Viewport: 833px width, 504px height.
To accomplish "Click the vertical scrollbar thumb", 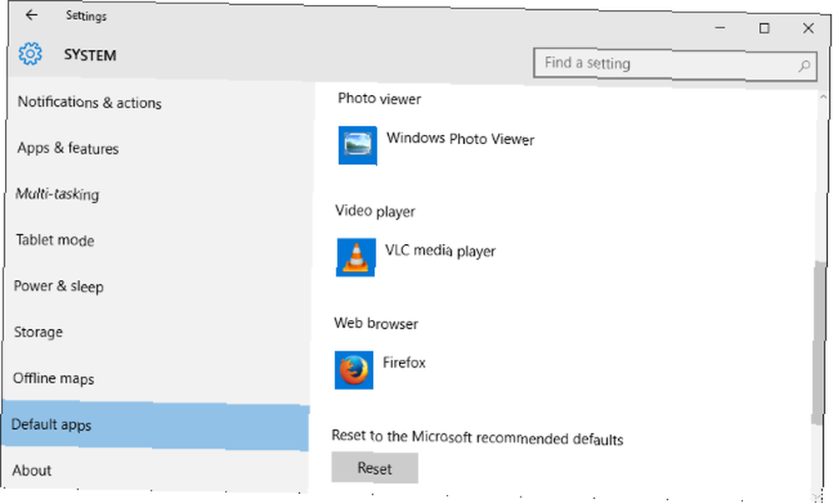I will [819, 342].
